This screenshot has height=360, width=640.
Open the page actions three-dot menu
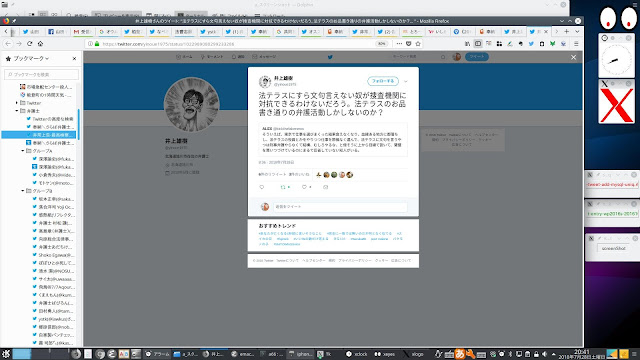click(x=399, y=44)
